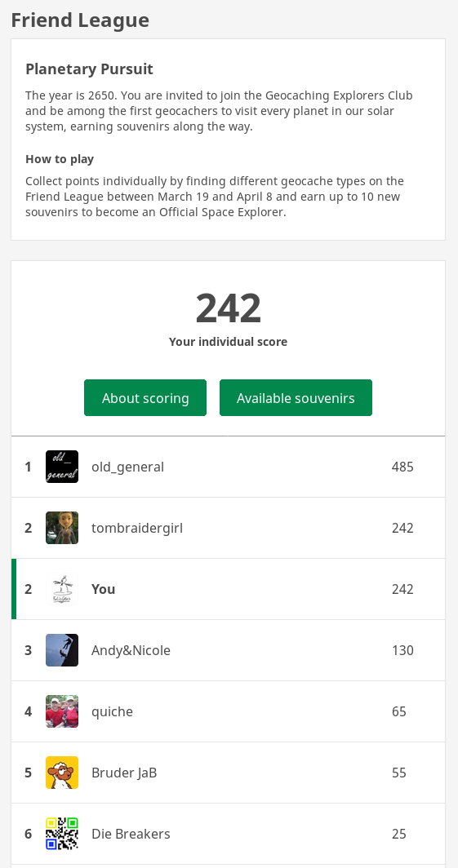Open old_general's profile name link

point(127,467)
